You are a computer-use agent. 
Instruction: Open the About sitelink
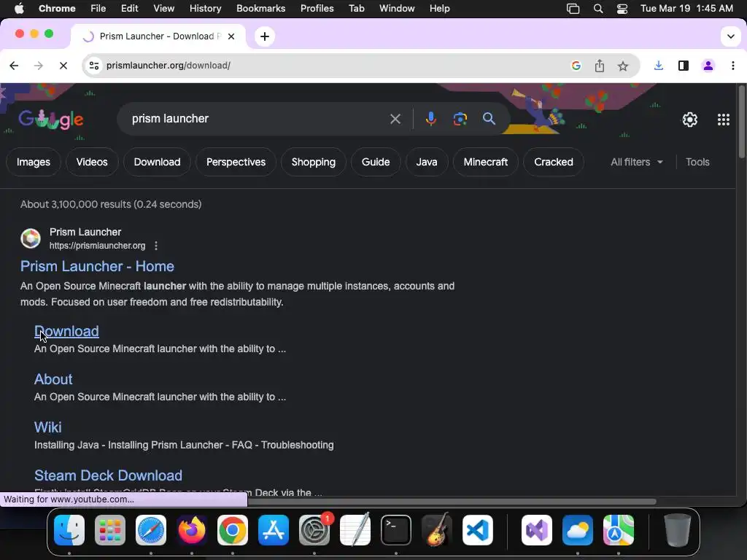(53, 379)
